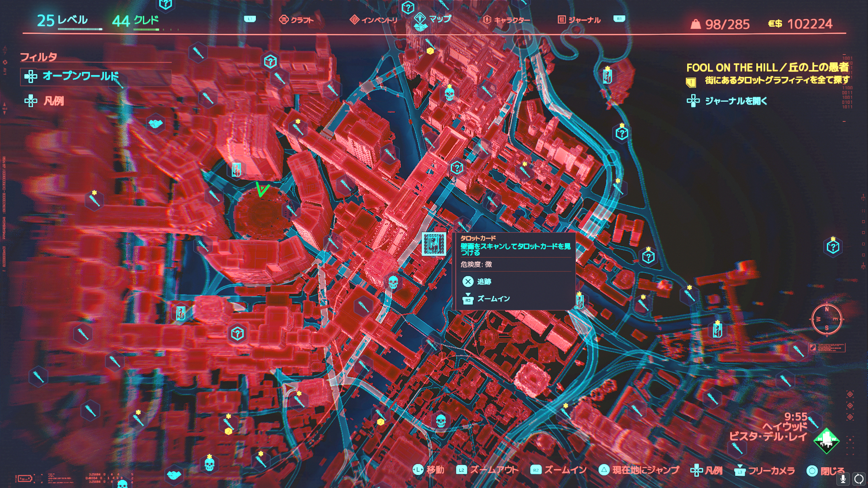This screenshot has width=868, height=488.
Task: Open ジャーナルを開く under the quest
Action: pyautogui.click(x=727, y=101)
